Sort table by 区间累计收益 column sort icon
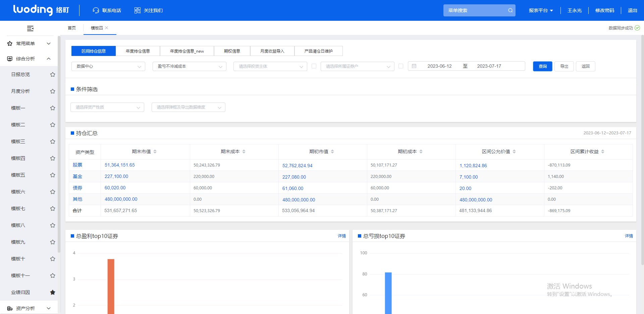644x314 pixels. tap(603, 151)
